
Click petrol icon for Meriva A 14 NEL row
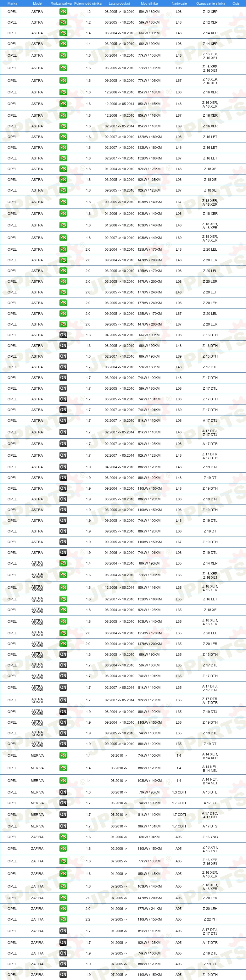[63, 768]
